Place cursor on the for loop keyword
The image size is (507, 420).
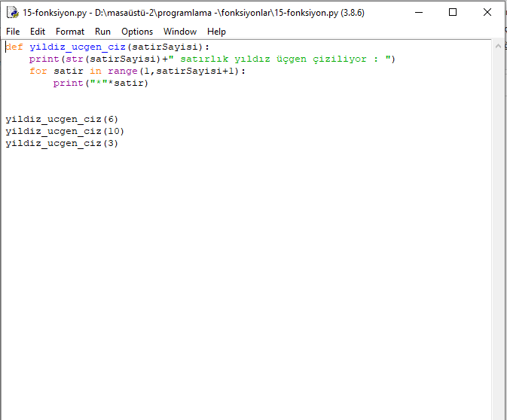coord(38,71)
